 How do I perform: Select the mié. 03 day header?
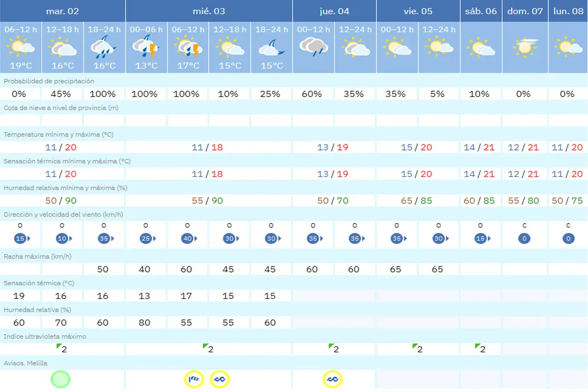click(209, 11)
